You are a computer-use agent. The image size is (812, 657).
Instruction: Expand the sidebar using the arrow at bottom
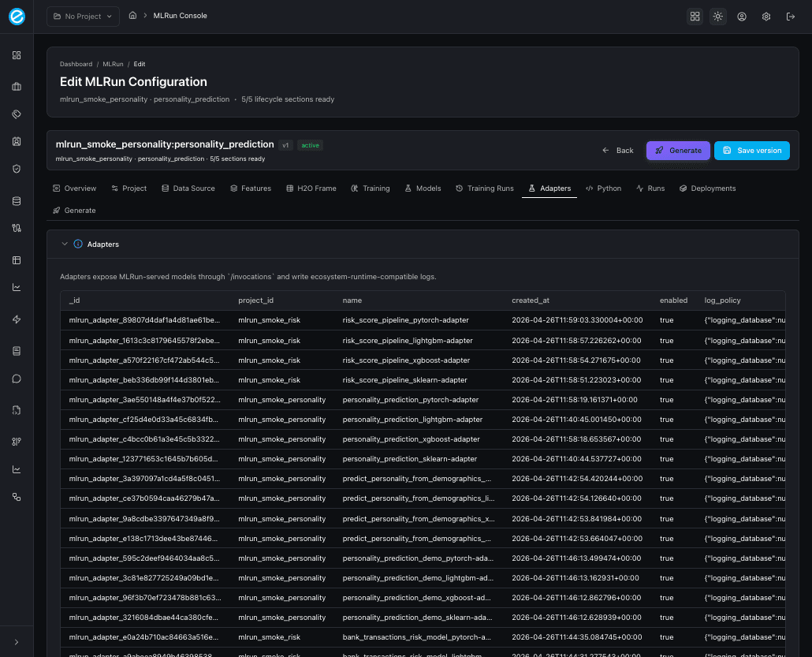(16, 641)
